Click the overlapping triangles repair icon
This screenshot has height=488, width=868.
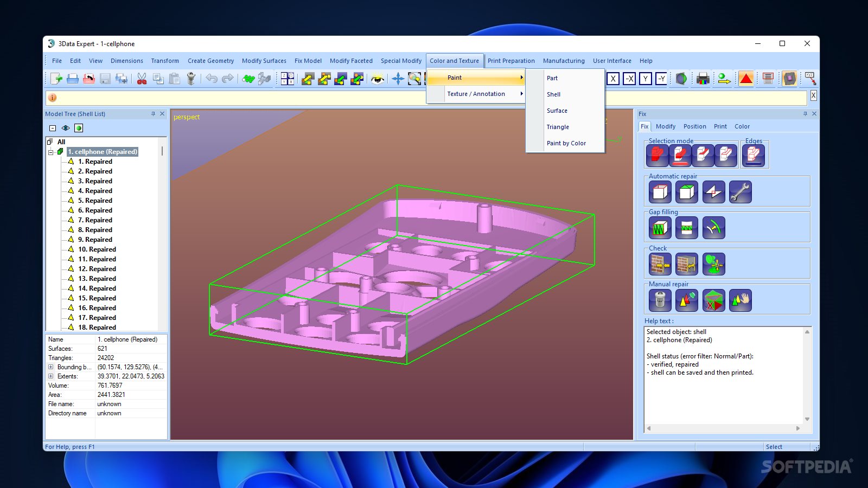[x=713, y=192]
